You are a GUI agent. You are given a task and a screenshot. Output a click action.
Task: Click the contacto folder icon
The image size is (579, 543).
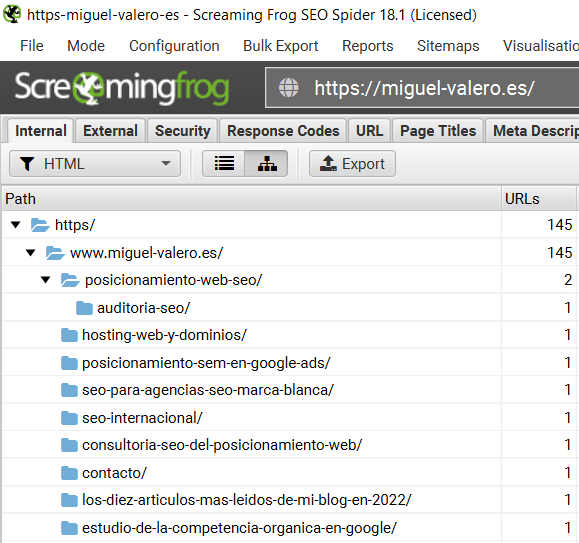(69, 472)
